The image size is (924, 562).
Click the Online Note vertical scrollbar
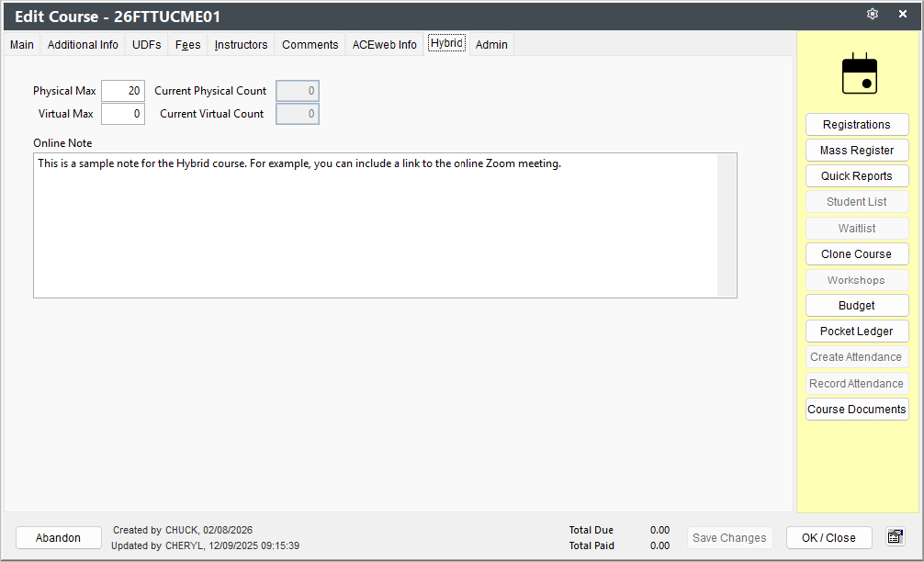tap(727, 226)
